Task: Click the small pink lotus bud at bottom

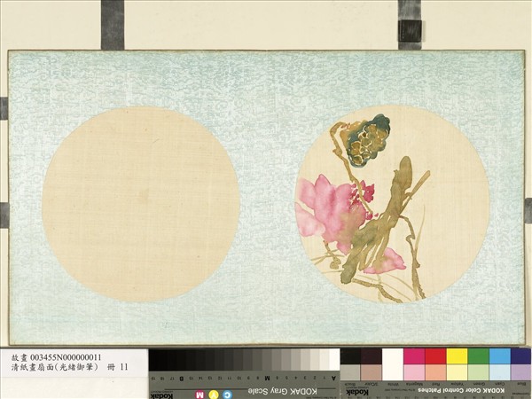Action: (x=387, y=262)
